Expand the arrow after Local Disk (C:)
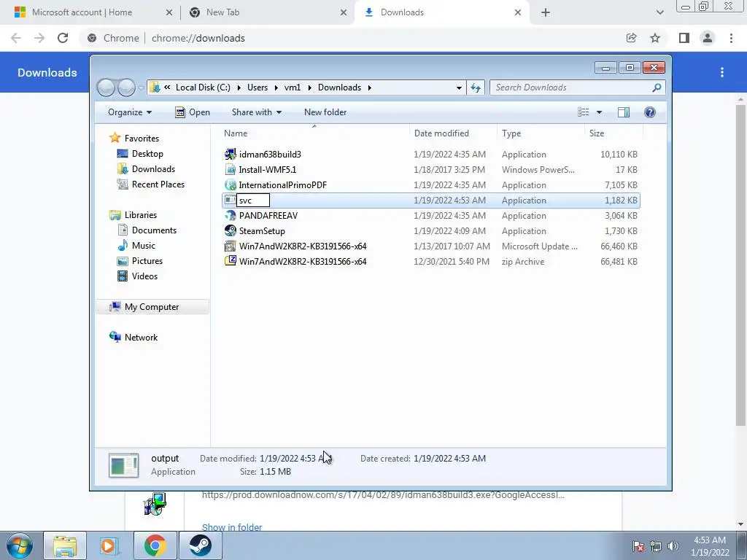Viewport: 747px width, 560px height. click(239, 87)
